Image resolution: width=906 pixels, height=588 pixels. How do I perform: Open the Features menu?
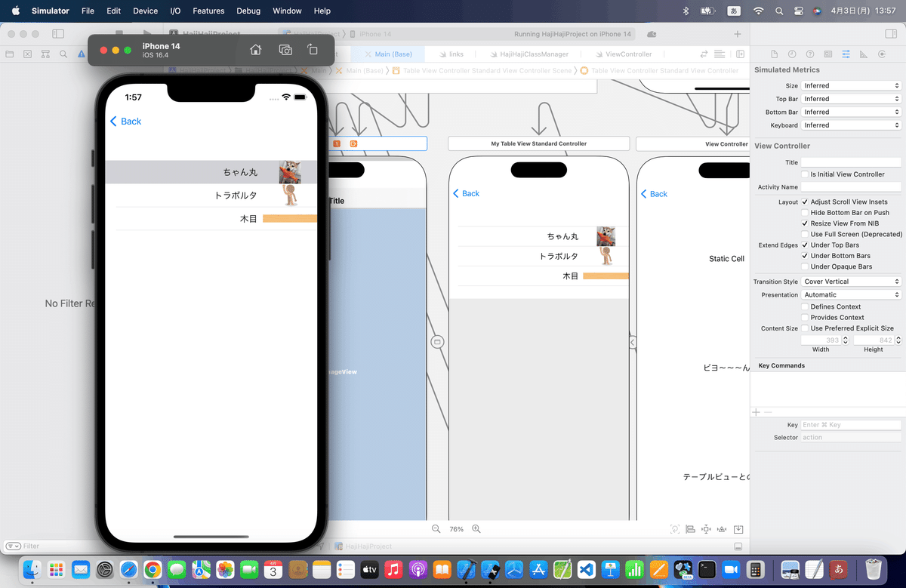tap(208, 11)
